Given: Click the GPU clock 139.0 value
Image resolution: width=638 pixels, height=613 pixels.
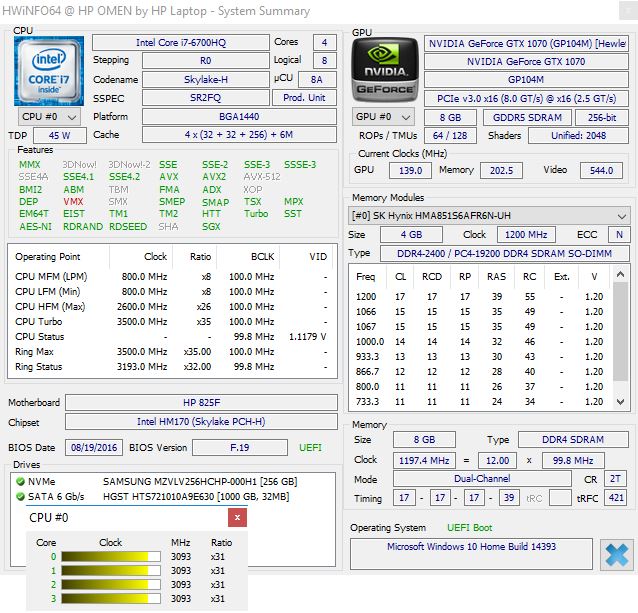Looking at the screenshot, I should point(410,170).
